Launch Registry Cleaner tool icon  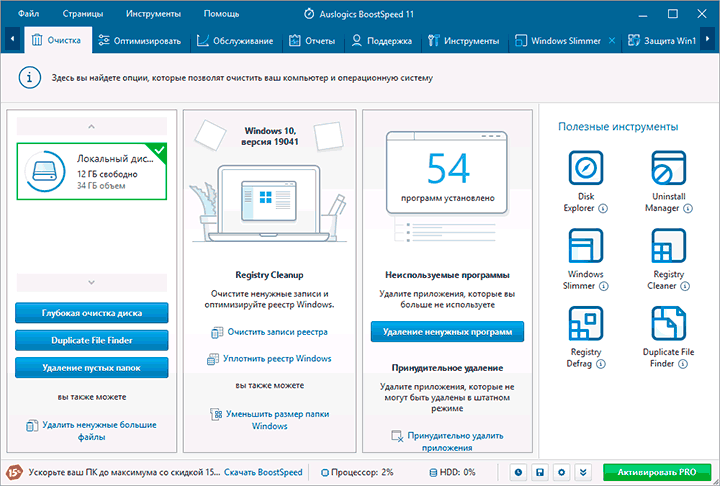tap(668, 246)
